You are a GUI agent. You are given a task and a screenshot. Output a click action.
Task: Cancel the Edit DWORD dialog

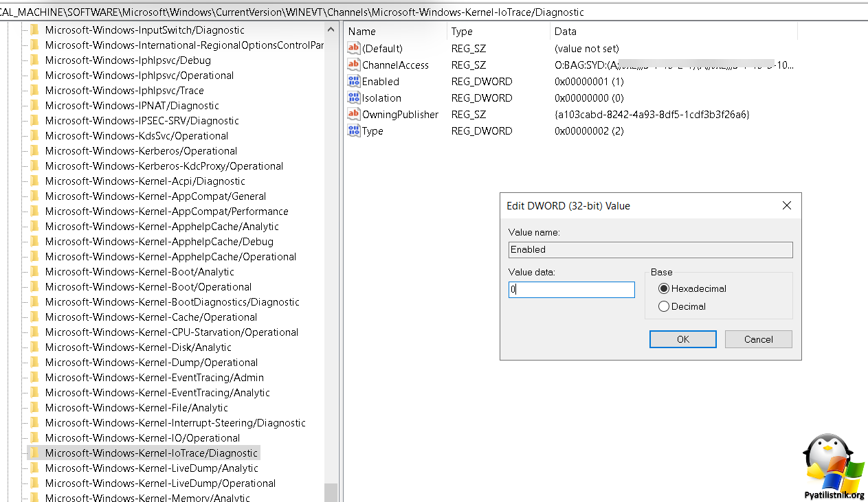coord(759,339)
